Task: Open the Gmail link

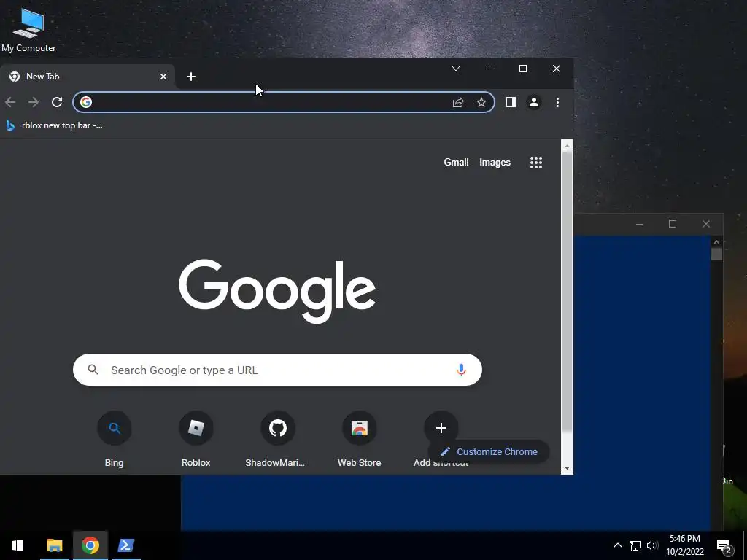Action: coord(457,163)
